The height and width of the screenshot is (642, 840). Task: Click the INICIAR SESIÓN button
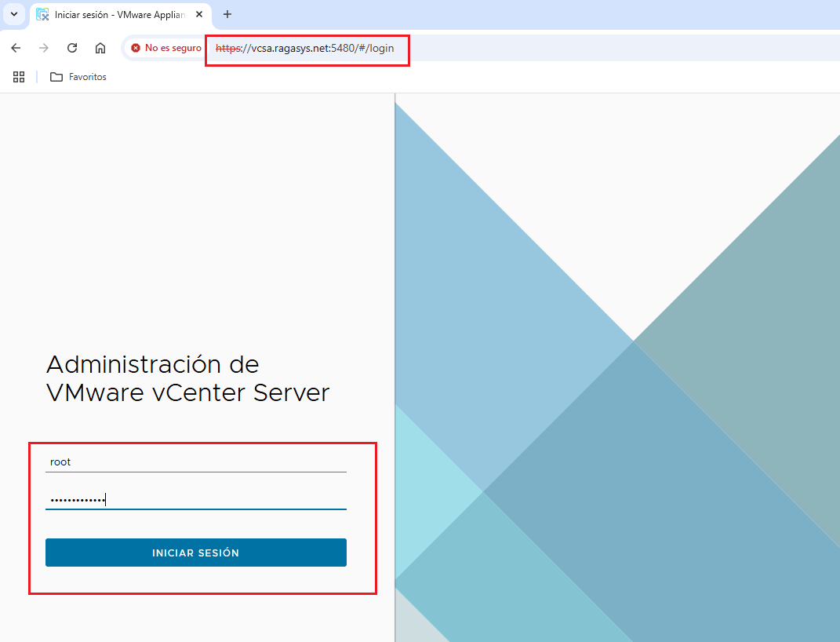click(x=196, y=553)
